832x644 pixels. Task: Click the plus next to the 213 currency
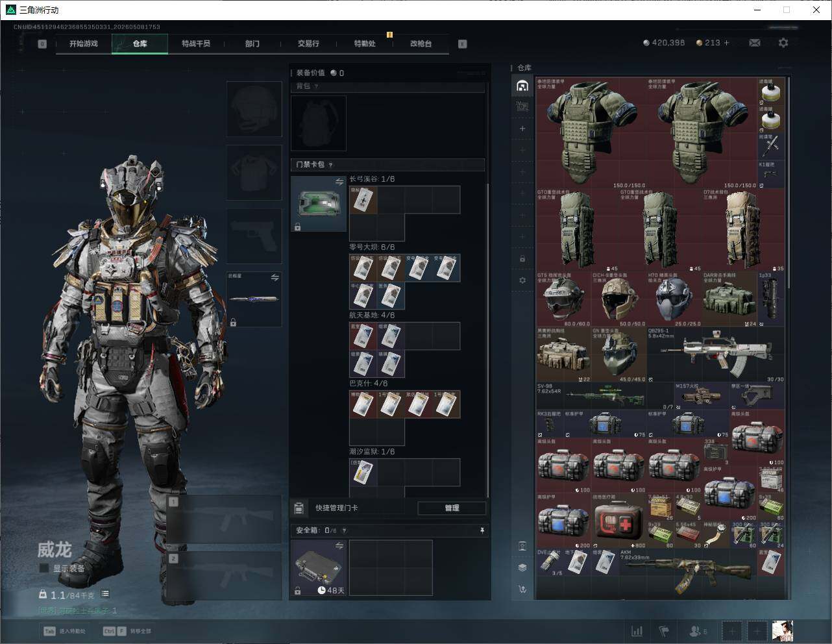pos(726,43)
